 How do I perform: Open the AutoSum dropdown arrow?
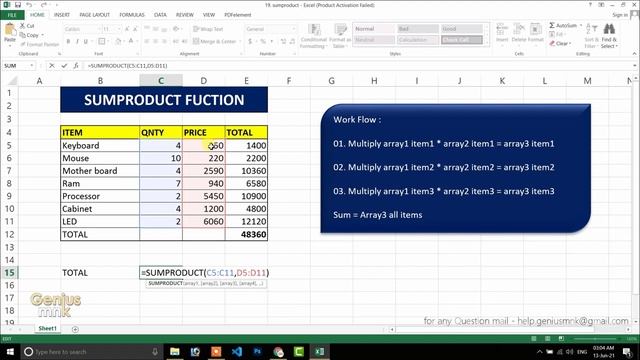(x=581, y=25)
